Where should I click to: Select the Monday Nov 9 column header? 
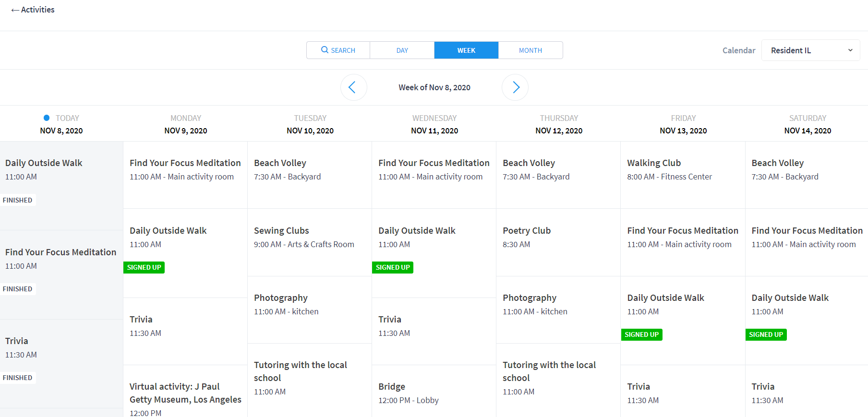coord(186,124)
